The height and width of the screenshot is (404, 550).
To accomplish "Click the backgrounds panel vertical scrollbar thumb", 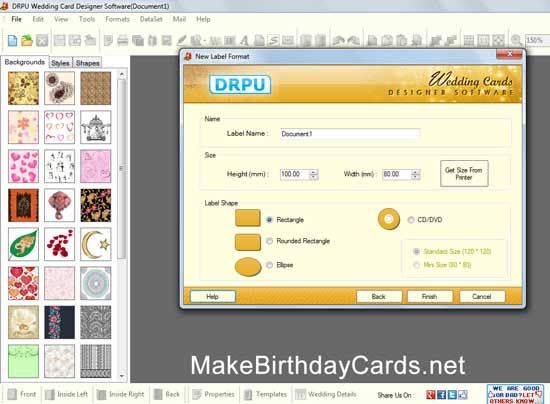I will (121, 168).
